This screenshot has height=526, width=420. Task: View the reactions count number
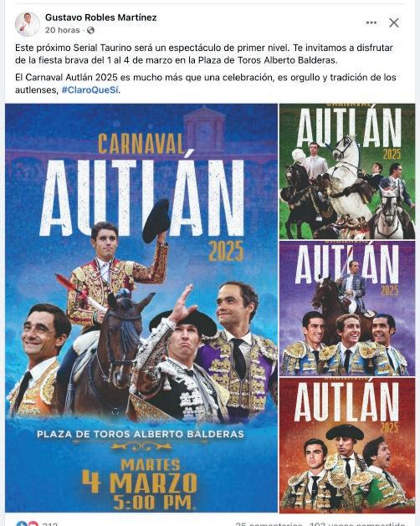pos(49,523)
